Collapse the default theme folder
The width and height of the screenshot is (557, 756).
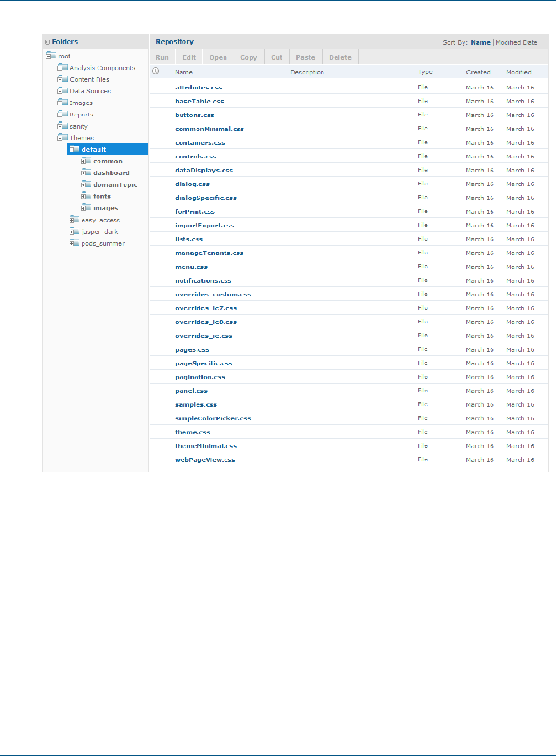tap(72, 150)
